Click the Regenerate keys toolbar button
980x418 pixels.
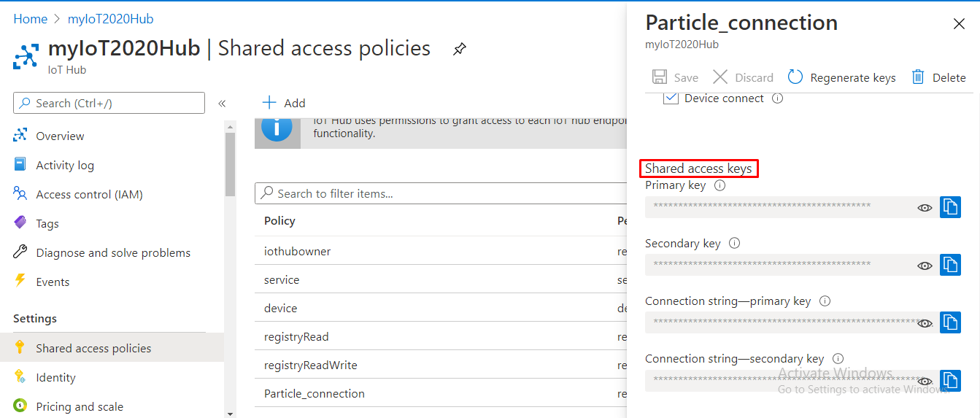[841, 77]
